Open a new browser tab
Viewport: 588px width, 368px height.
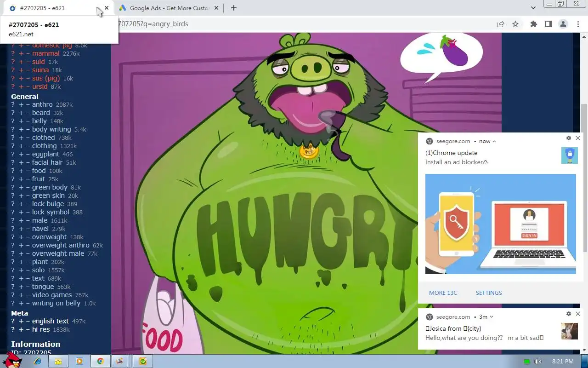pos(233,8)
